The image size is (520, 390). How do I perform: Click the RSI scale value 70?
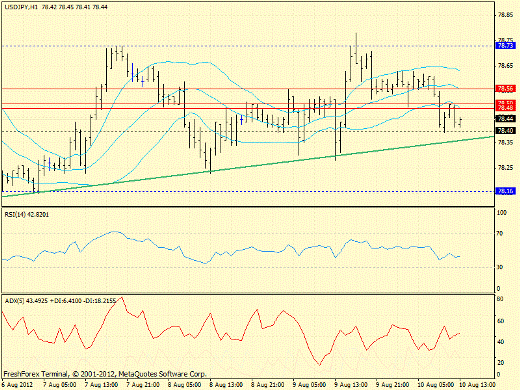(500, 233)
